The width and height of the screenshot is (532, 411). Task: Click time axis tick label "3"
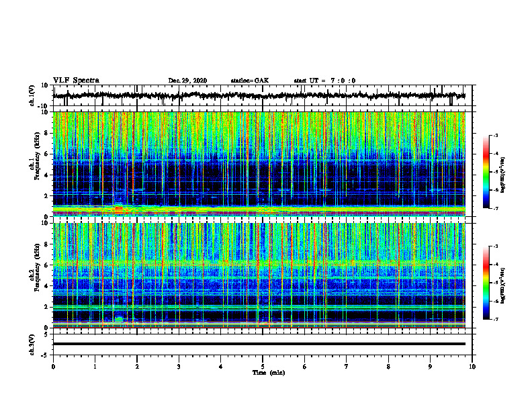(179, 367)
